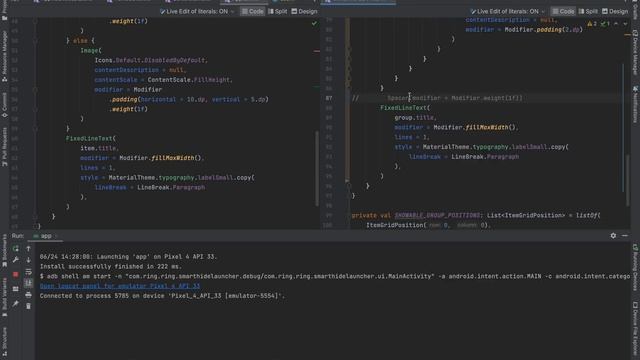
Task: Open the Device File Explorer window
Action: coord(636,329)
